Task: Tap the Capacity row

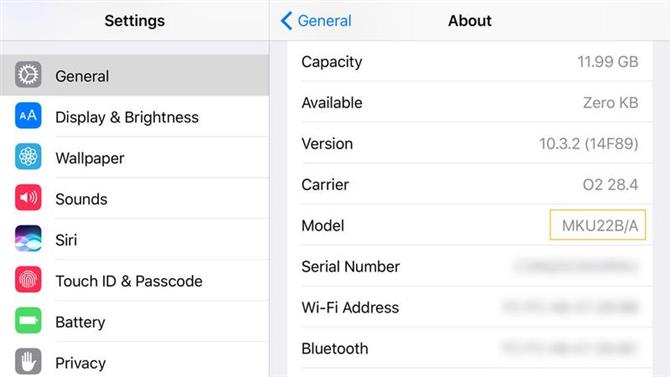Action: [470, 62]
